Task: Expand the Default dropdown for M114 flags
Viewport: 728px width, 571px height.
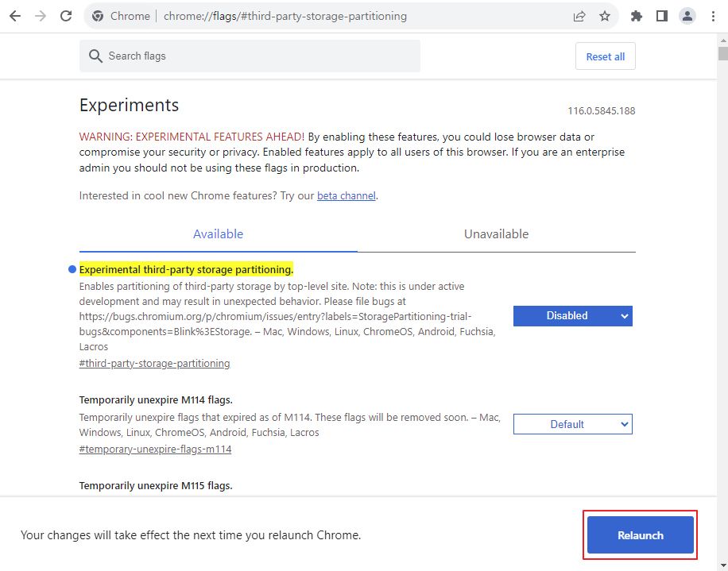Action: (x=572, y=423)
